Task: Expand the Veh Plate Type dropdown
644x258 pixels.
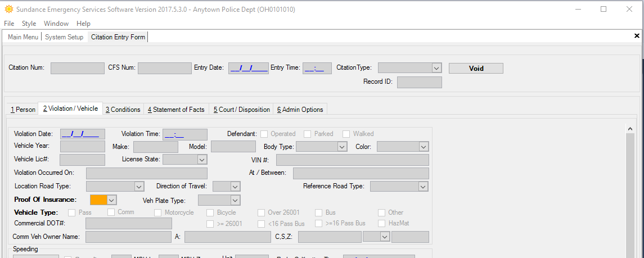Action: [235, 200]
